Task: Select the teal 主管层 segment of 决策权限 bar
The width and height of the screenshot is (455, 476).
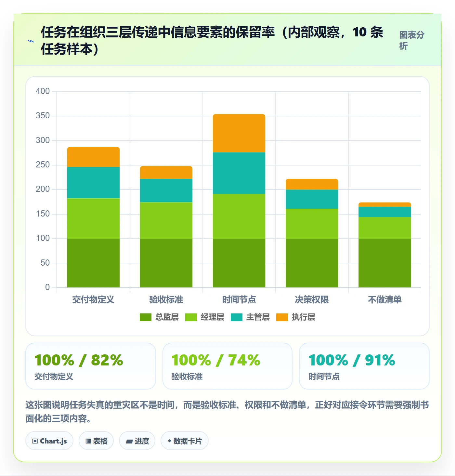Action: [312, 199]
